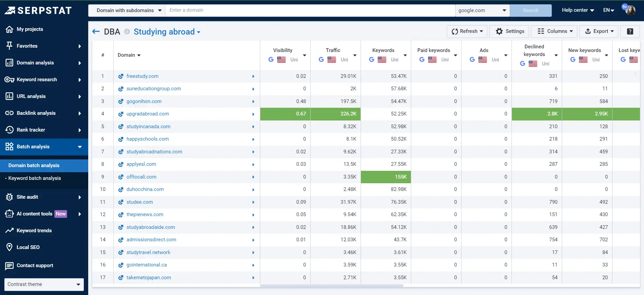Screen dimensions: 644x295
Task: Open gogonihon.com external link icon
Action: (x=121, y=101)
